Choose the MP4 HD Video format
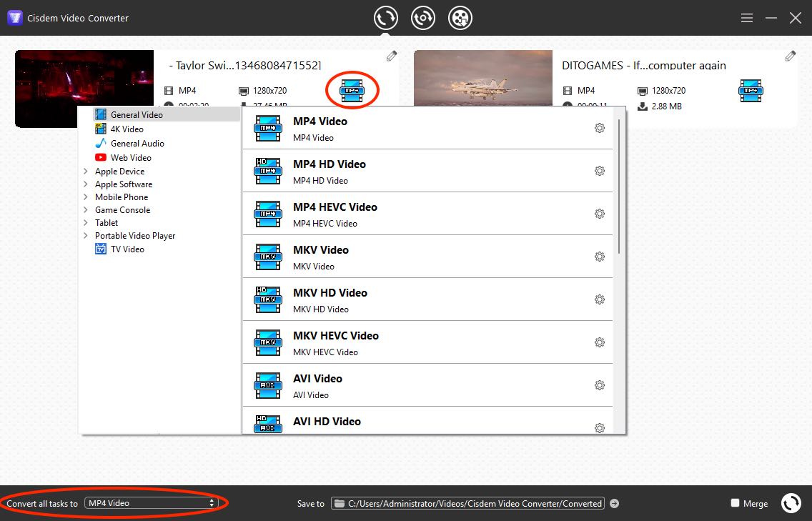Screen dimensions: 812x521 pos(427,171)
